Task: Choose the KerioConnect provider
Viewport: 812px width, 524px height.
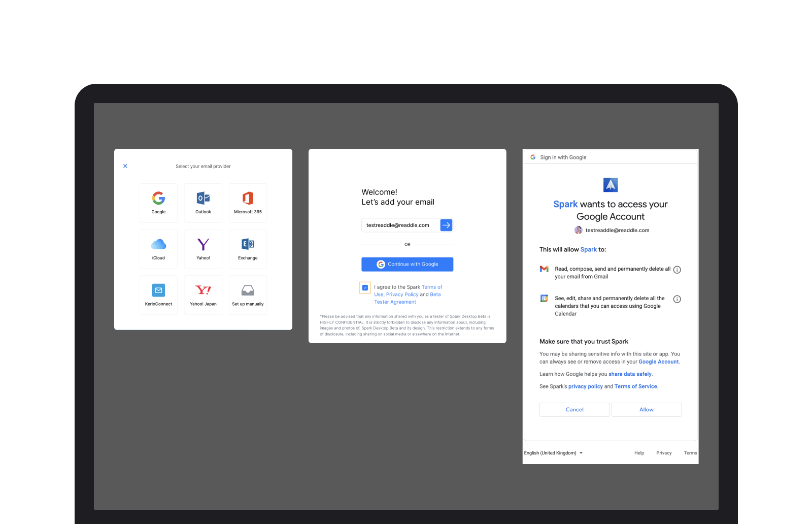Action: coord(158,295)
